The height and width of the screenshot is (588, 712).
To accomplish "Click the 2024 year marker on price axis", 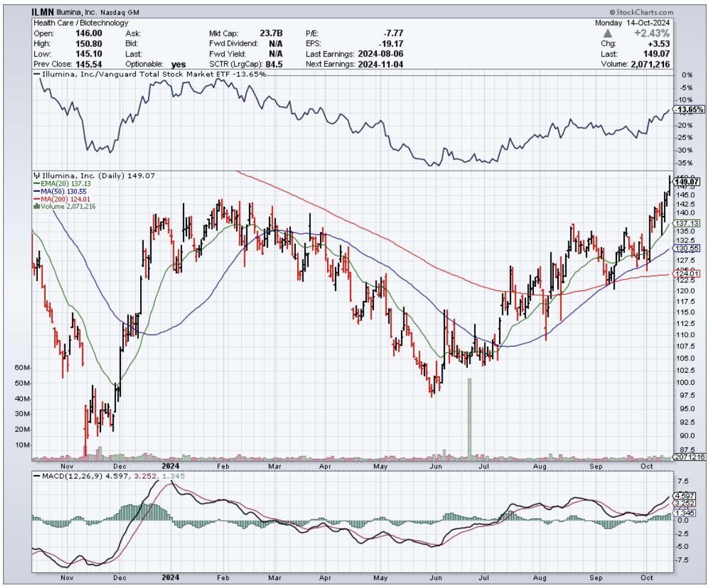I will pyautogui.click(x=171, y=466).
